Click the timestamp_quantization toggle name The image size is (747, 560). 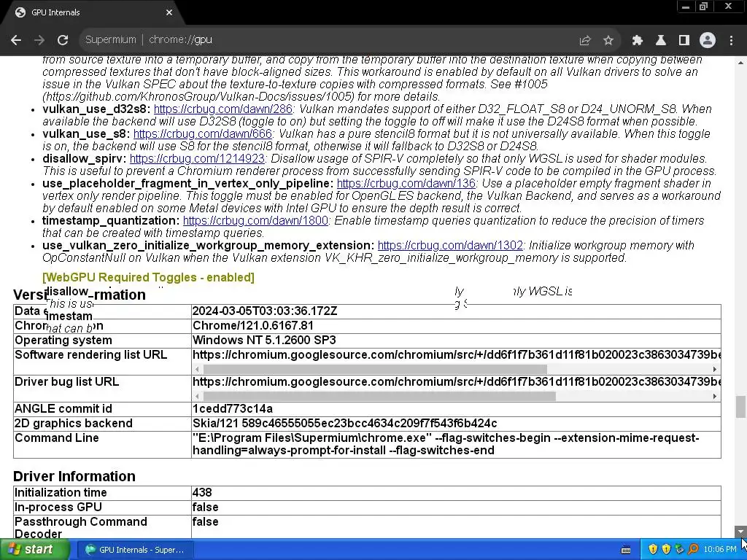[111, 220]
